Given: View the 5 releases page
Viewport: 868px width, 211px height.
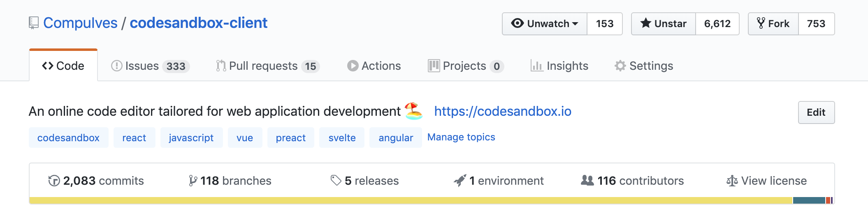Looking at the screenshot, I should coord(365,181).
